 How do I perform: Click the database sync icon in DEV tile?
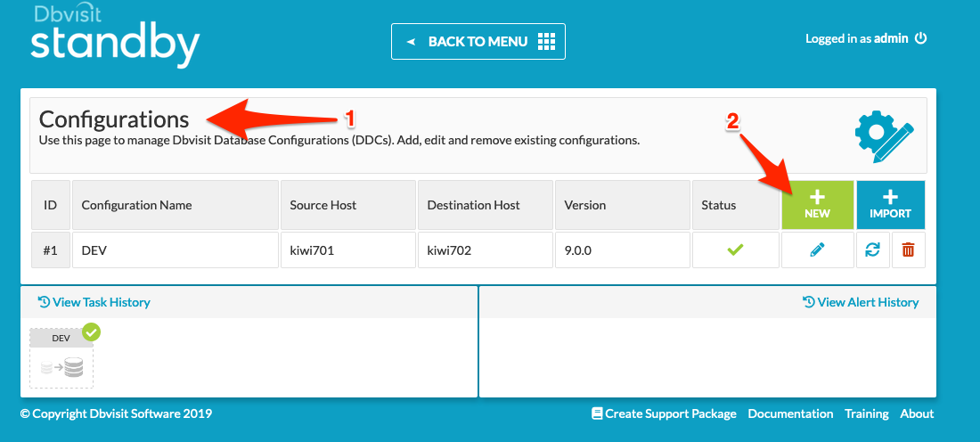tap(61, 368)
